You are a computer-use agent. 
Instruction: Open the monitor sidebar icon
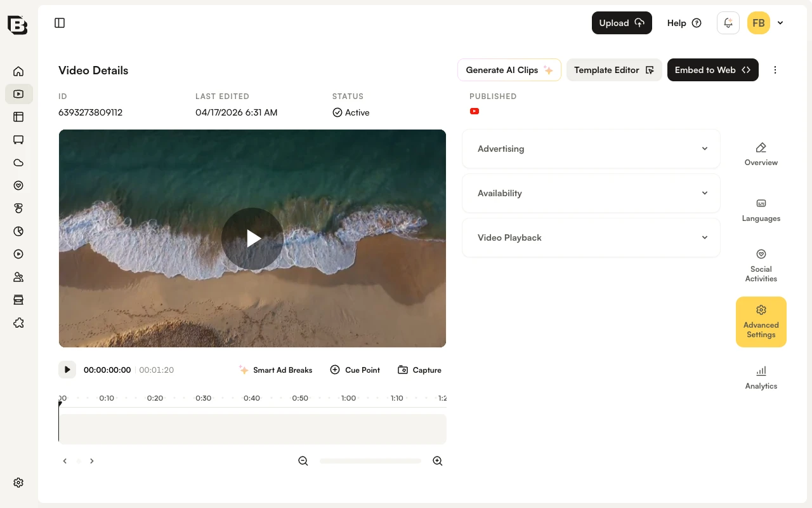point(18,140)
